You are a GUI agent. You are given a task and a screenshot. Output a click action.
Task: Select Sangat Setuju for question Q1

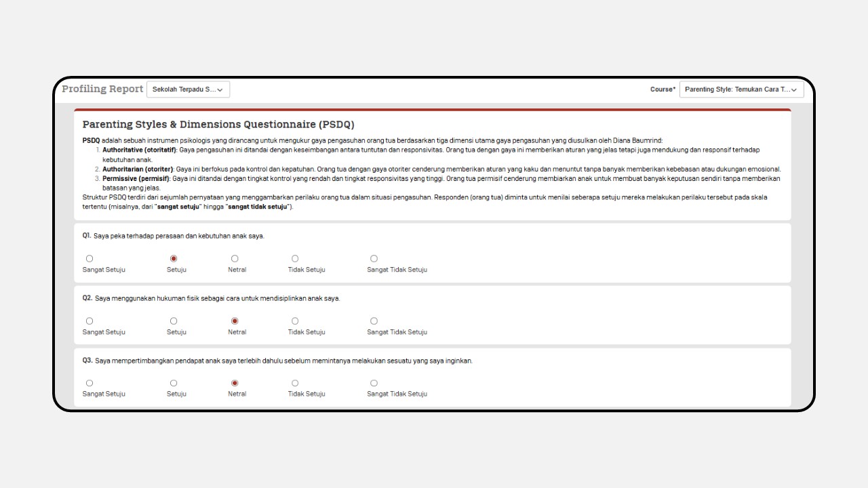tap(90, 258)
